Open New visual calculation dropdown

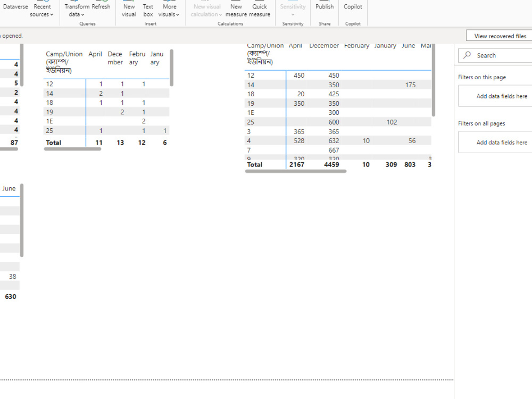(206, 10)
